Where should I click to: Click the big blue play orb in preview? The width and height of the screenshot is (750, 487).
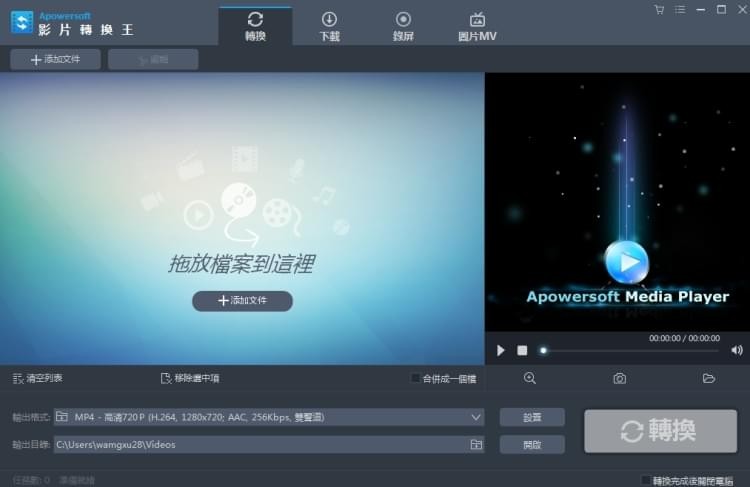click(x=627, y=262)
